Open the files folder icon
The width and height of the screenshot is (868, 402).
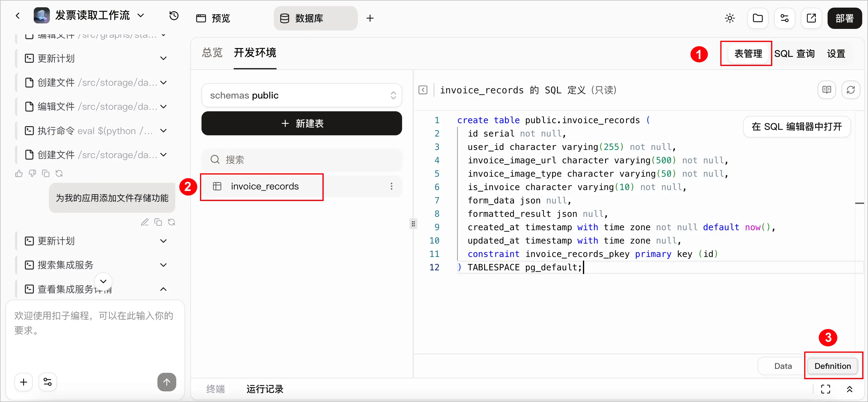758,18
